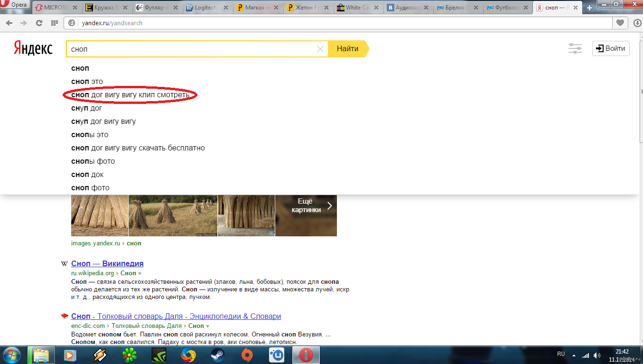Open the Opera Speed Dial grid icon
643x364 pixels.
pos(55,23)
